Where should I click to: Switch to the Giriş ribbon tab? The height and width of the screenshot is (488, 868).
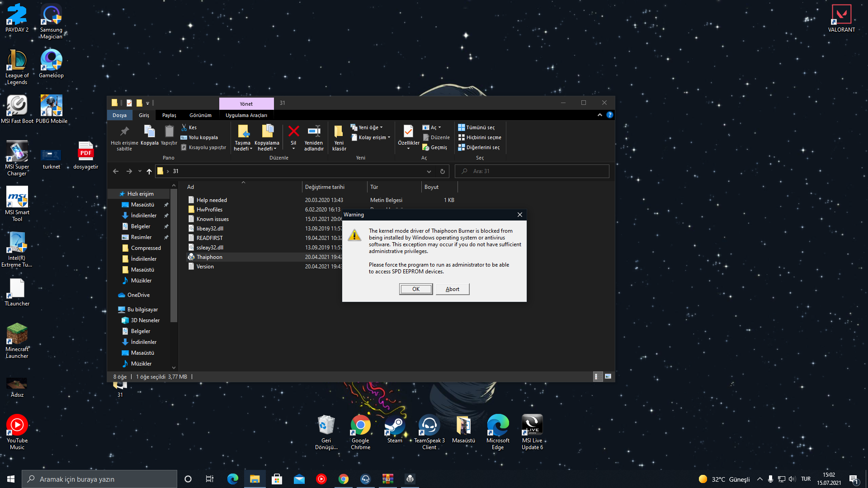[144, 115]
